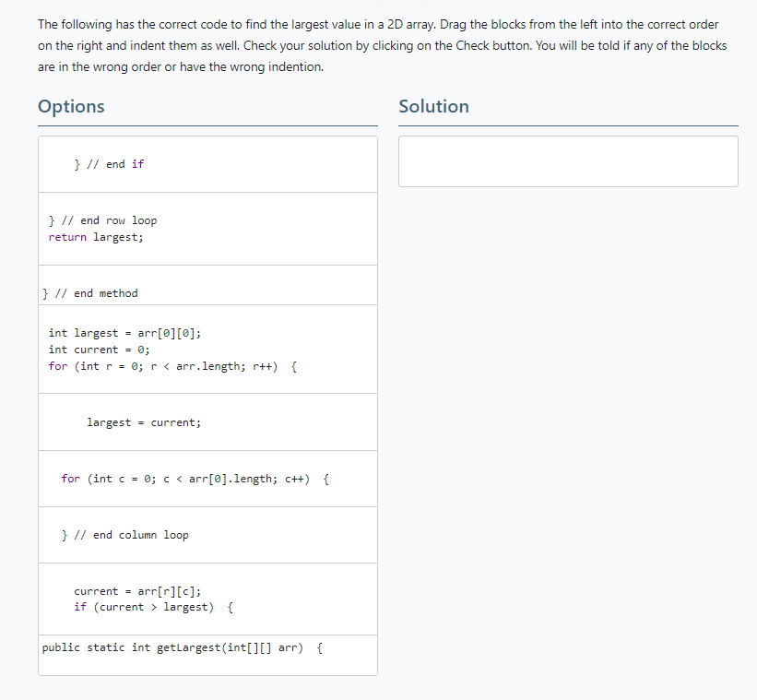The width and height of the screenshot is (757, 700).
Task: Click the Options section heading
Action: click(x=71, y=106)
